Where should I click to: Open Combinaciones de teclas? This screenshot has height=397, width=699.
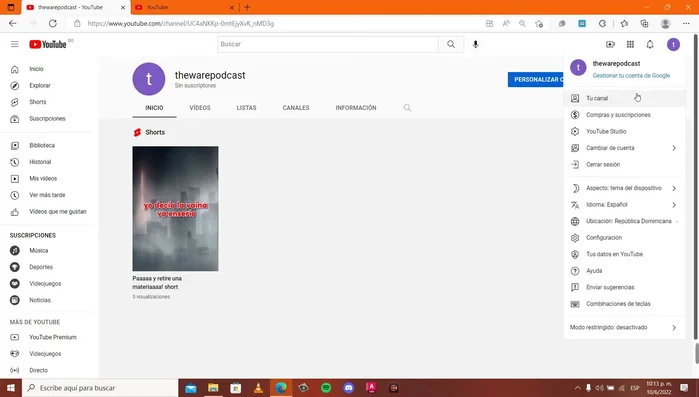(x=625, y=304)
